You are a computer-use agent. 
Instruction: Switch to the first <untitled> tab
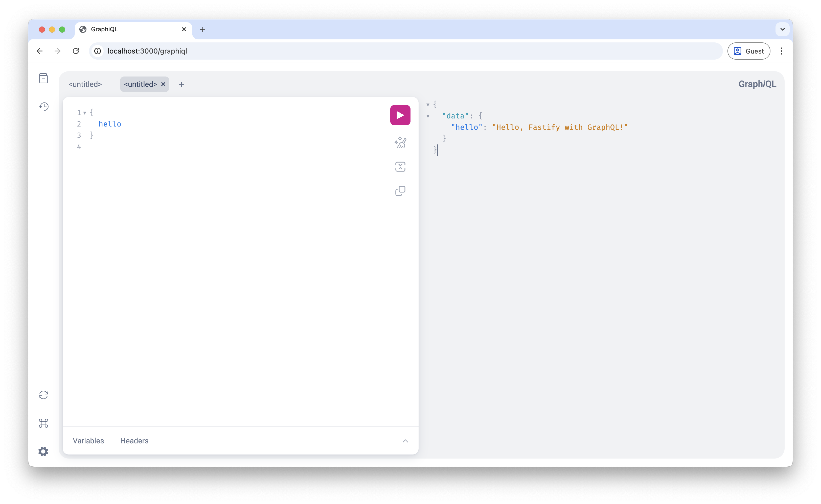coord(85,84)
